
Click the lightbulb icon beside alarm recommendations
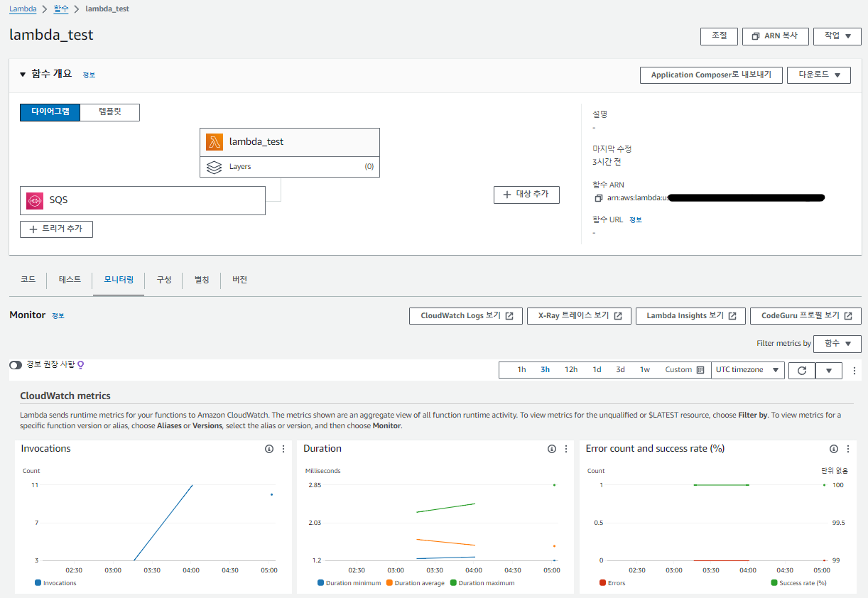(81, 364)
